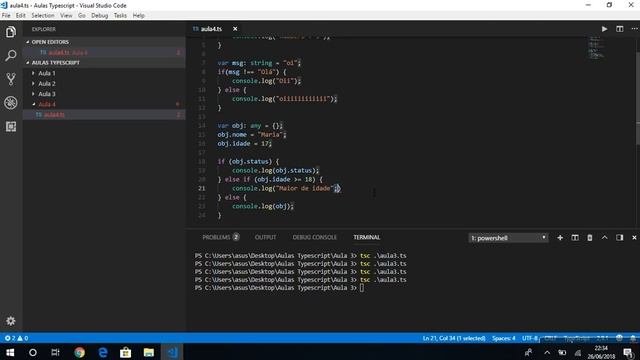Switch to the Debug Console tab
This screenshot has height=360, width=640.
pyautogui.click(x=314, y=237)
